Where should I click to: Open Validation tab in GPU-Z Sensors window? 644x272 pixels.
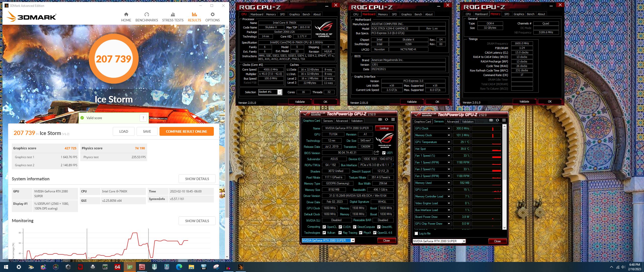click(468, 122)
